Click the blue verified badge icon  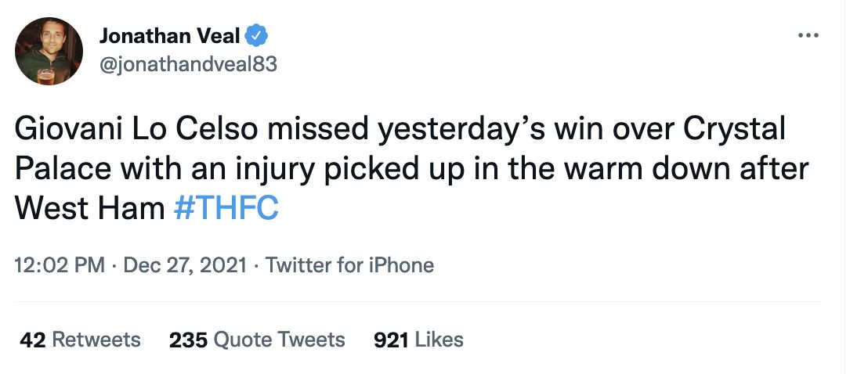pos(257,36)
